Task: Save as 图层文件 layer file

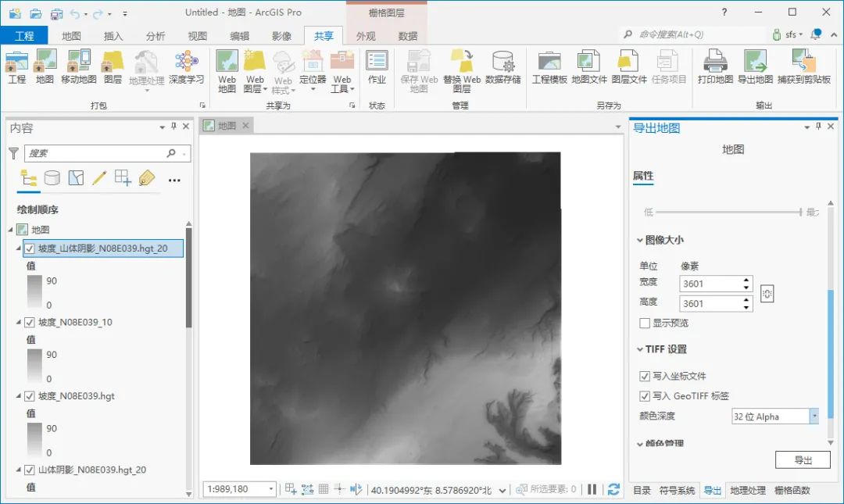Action: pos(628,66)
